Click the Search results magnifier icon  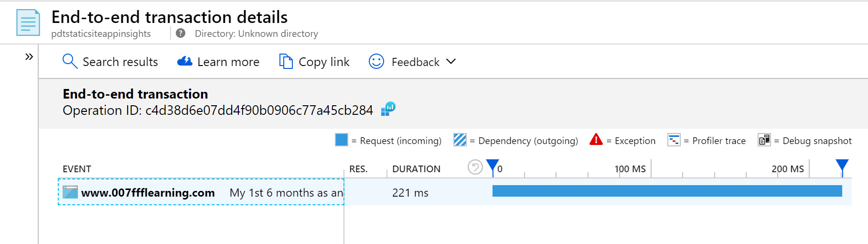click(x=70, y=61)
